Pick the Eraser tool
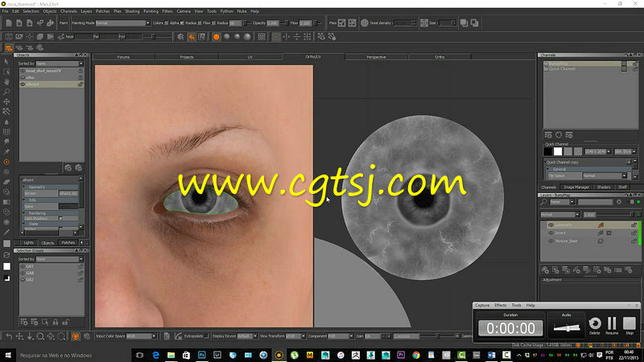644x362 pixels. click(x=6, y=182)
